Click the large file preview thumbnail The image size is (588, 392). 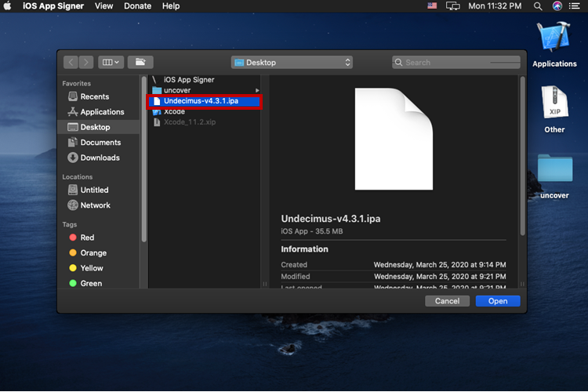point(394,139)
